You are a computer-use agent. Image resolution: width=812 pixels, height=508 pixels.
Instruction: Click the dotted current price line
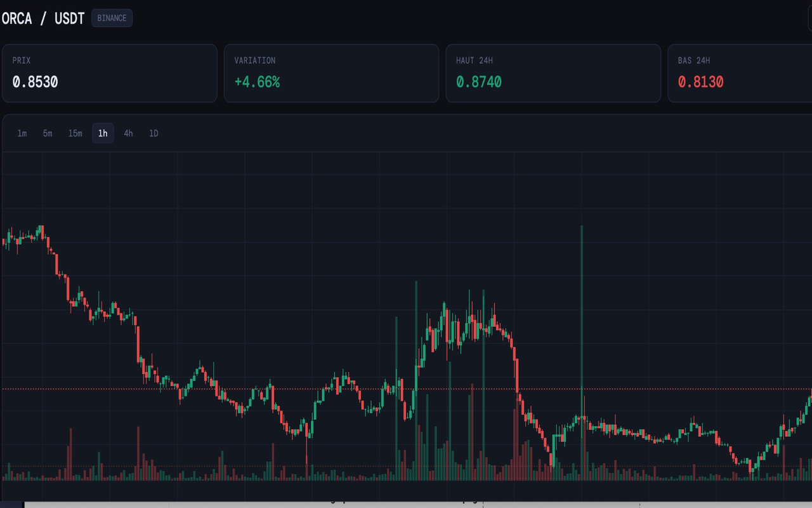406,389
